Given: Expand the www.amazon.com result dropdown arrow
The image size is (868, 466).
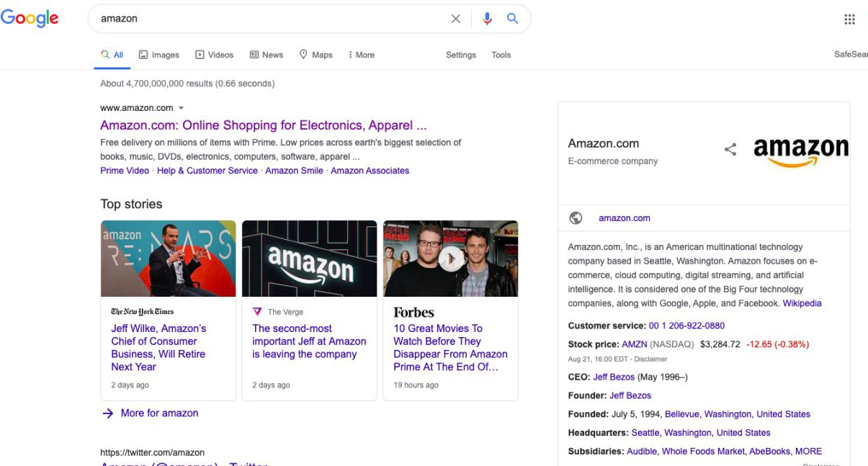Looking at the screenshot, I should pyautogui.click(x=182, y=108).
